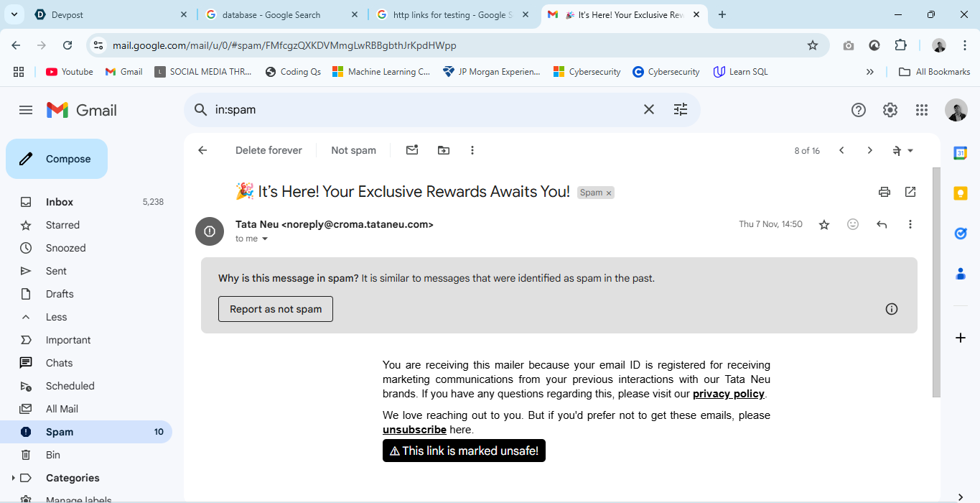Open Contacts side panel icon
The width and height of the screenshot is (980, 503).
(961, 274)
